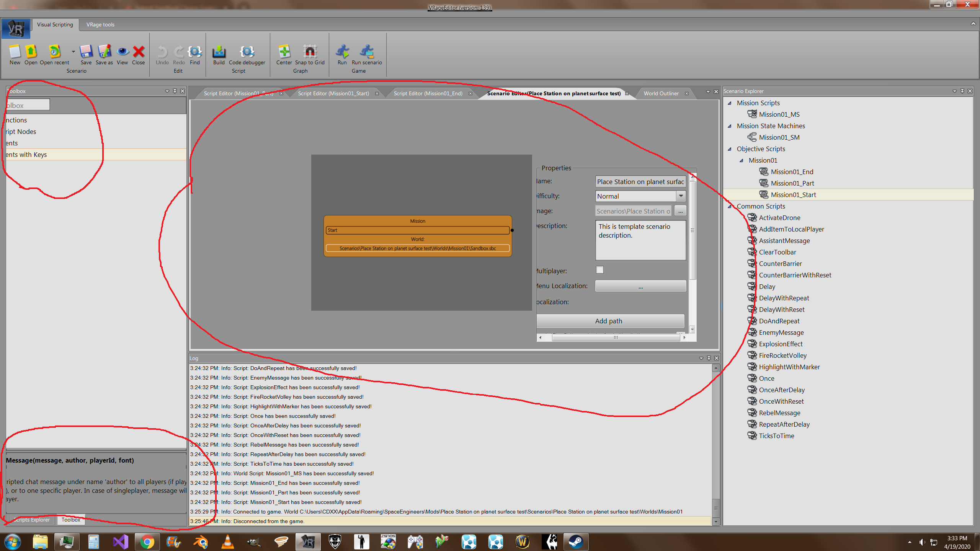Open the Difficulty dropdown showing Normal
This screenshot has height=551, width=980.
click(x=681, y=196)
